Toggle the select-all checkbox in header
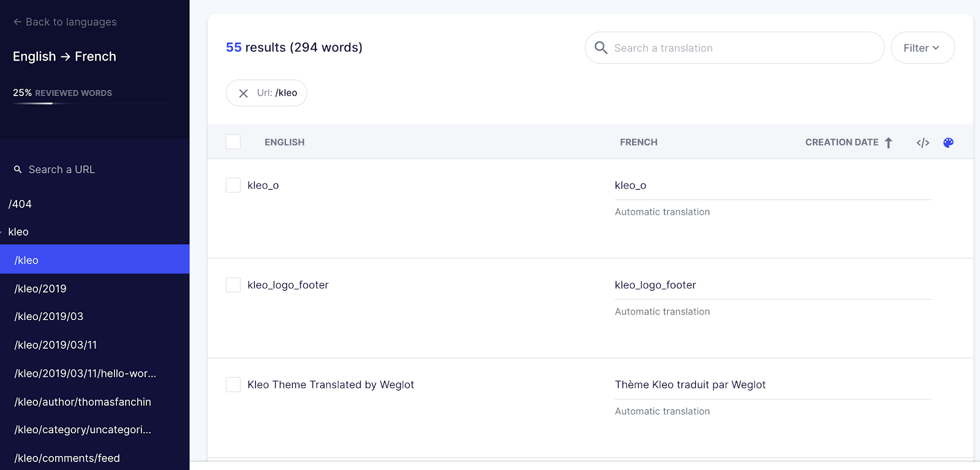This screenshot has width=980, height=470. [233, 142]
